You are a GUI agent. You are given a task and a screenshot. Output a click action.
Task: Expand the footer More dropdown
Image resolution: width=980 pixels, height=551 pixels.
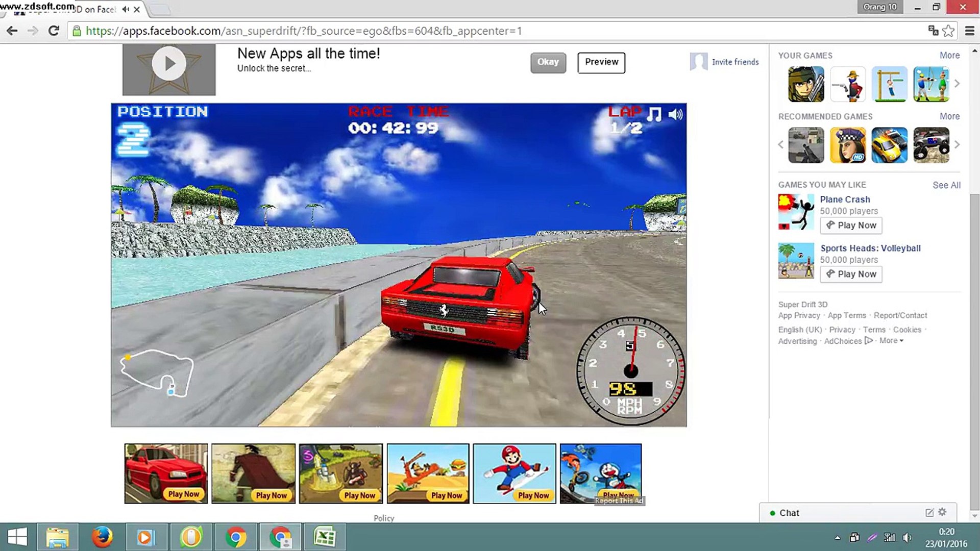(891, 341)
